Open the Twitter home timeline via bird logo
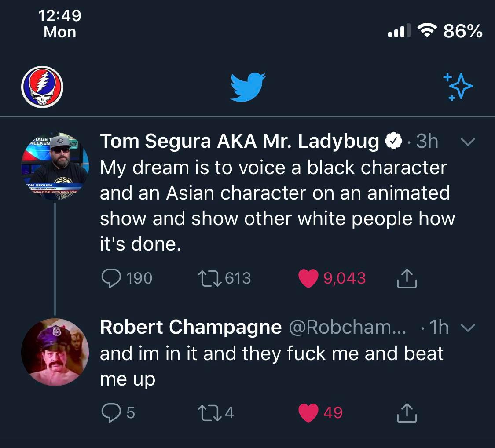Image resolution: width=495 pixels, height=448 pixels. [247, 87]
